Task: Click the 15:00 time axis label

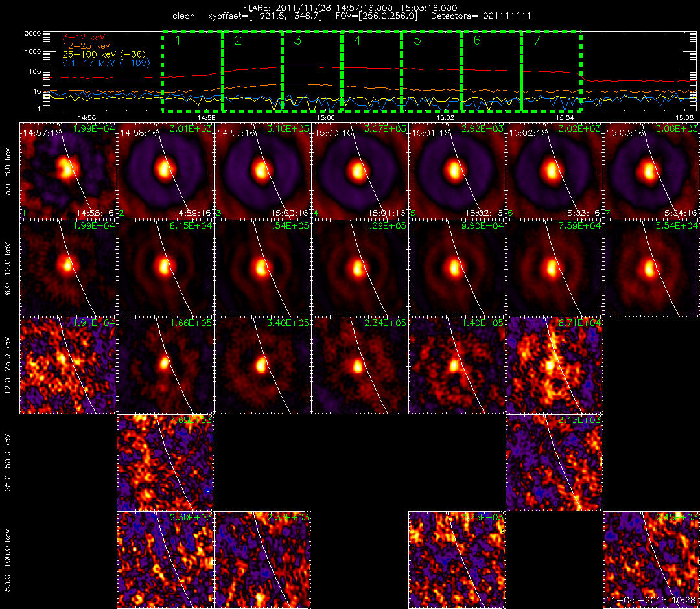Action: pyautogui.click(x=326, y=117)
